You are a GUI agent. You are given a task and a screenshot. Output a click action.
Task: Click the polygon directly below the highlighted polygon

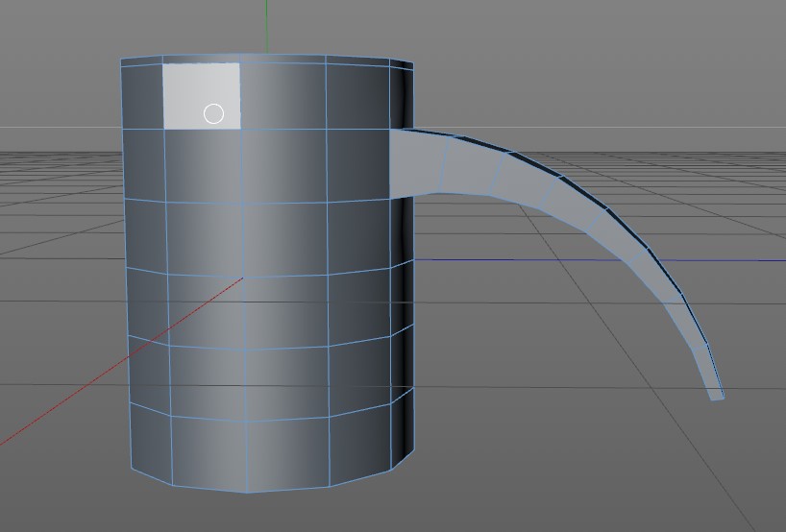point(204,166)
